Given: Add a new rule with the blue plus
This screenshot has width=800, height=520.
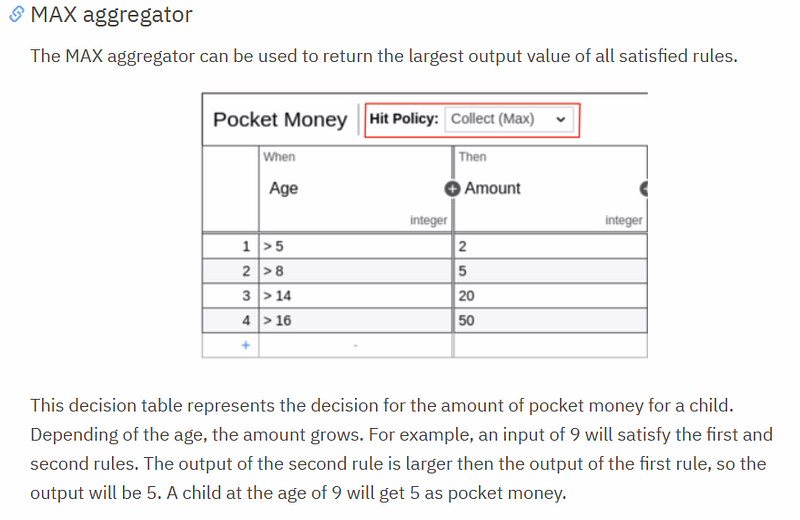Looking at the screenshot, I should click(246, 345).
